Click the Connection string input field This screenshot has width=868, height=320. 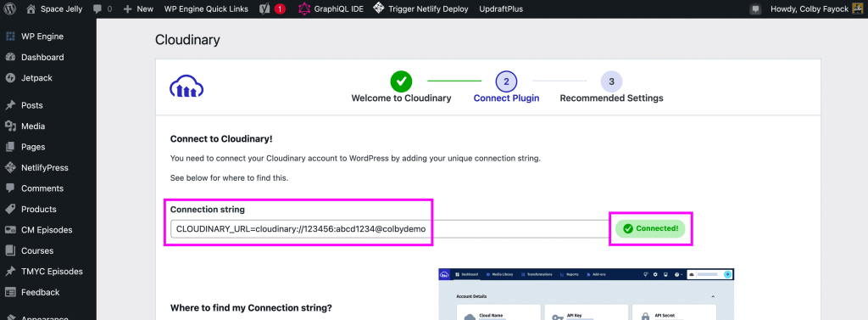click(390, 228)
